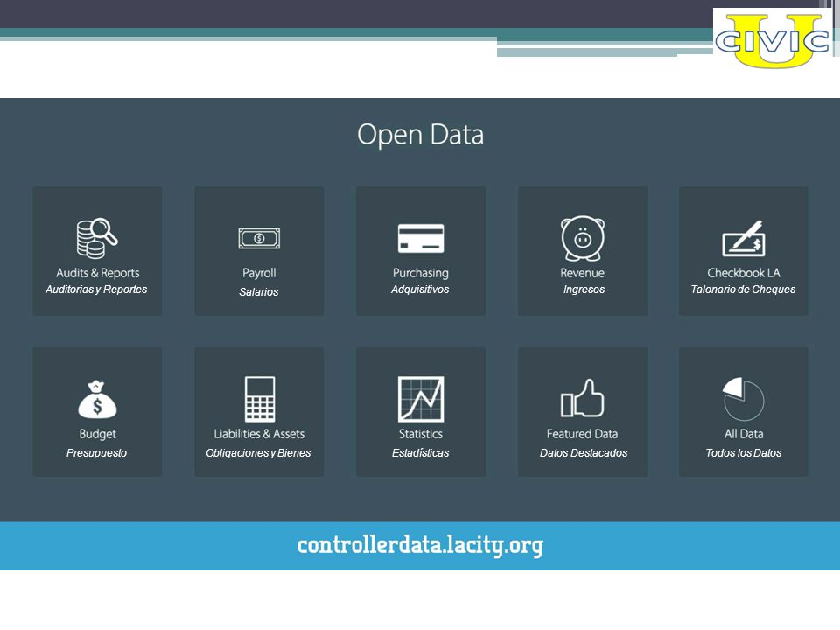
Task: Click the Open Data heading
Action: pyautogui.click(x=421, y=135)
